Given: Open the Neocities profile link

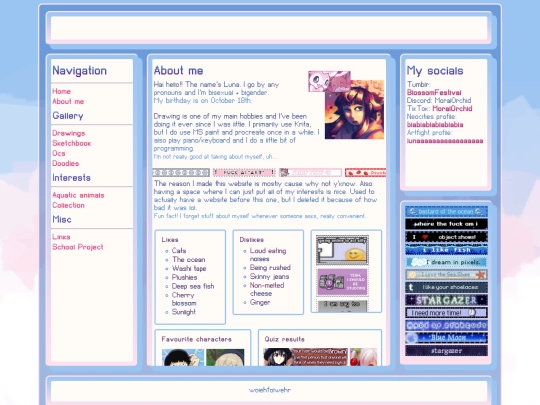Looking at the screenshot, I should pyautogui.click(x=435, y=124).
